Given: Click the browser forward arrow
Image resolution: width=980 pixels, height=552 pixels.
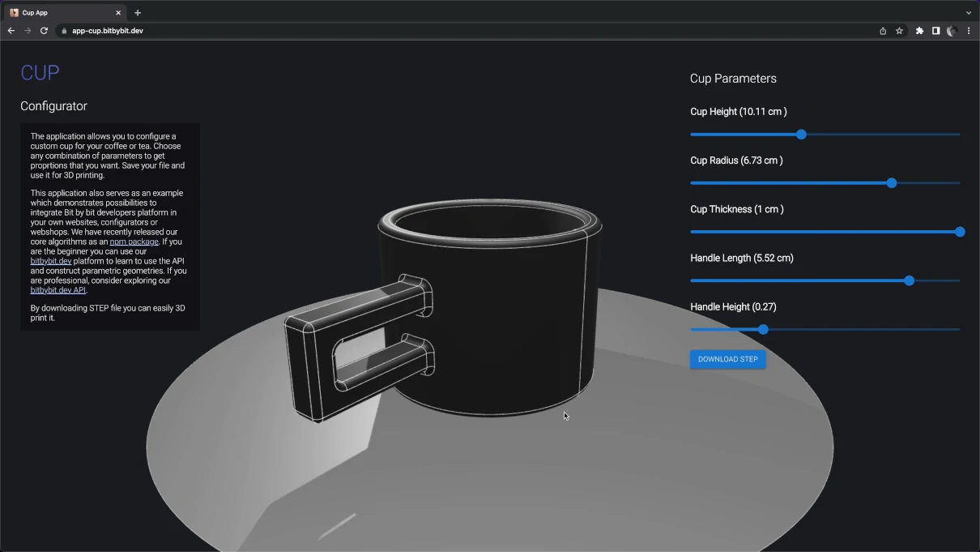Looking at the screenshot, I should pyautogui.click(x=28, y=31).
